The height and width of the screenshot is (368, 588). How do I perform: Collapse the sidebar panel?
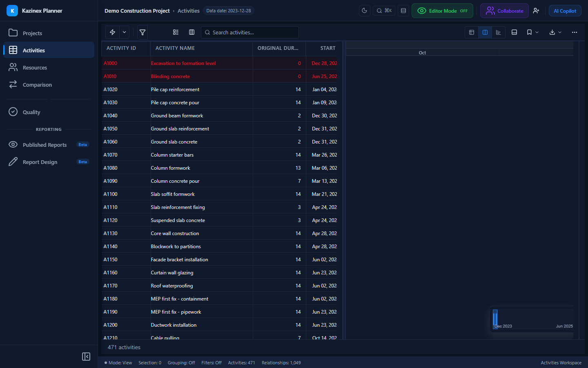point(86,357)
